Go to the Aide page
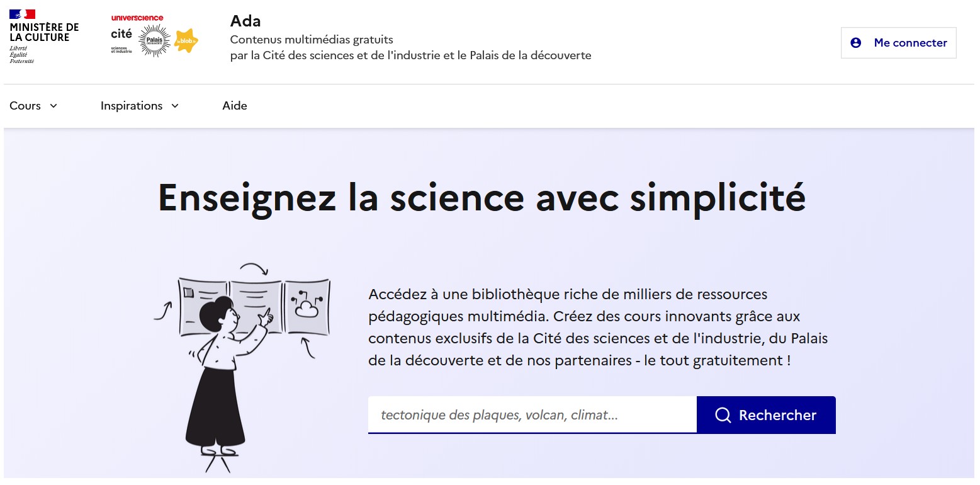Image resolution: width=980 pixels, height=485 pixels. [x=235, y=106]
